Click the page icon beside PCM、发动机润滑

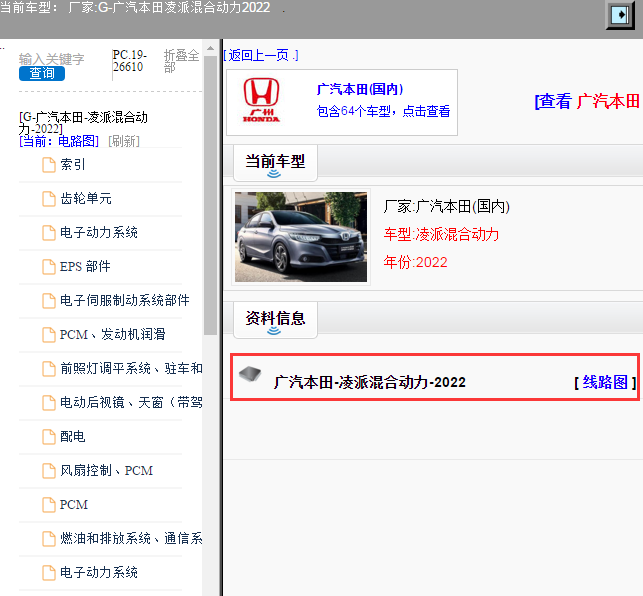click(x=49, y=335)
